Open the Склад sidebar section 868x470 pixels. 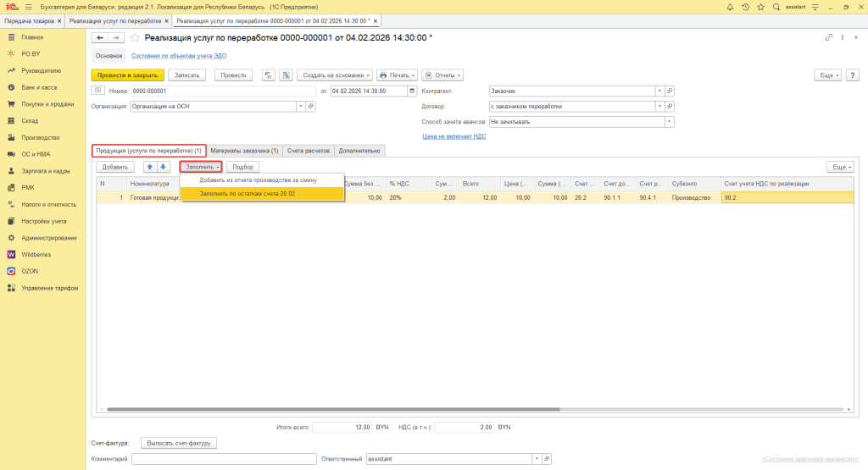pyautogui.click(x=30, y=120)
